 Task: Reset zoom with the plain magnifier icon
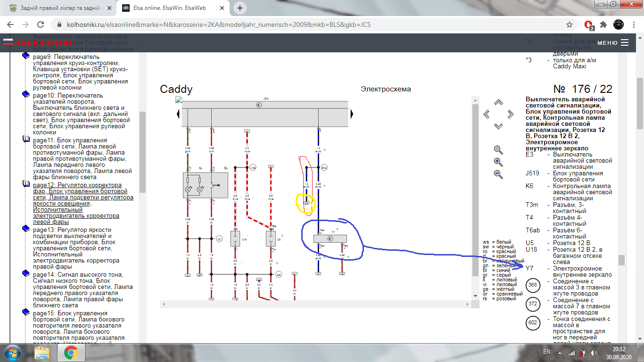click(x=498, y=150)
